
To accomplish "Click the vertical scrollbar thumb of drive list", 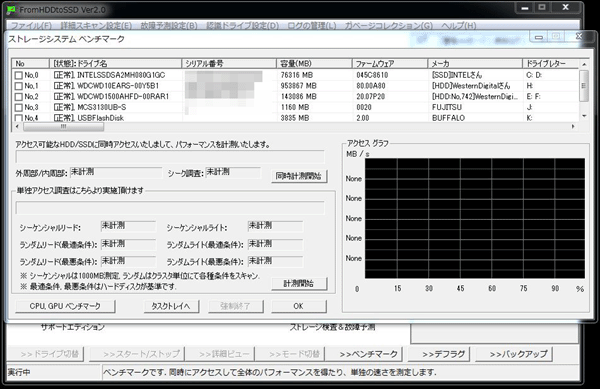I will pos(584,86).
